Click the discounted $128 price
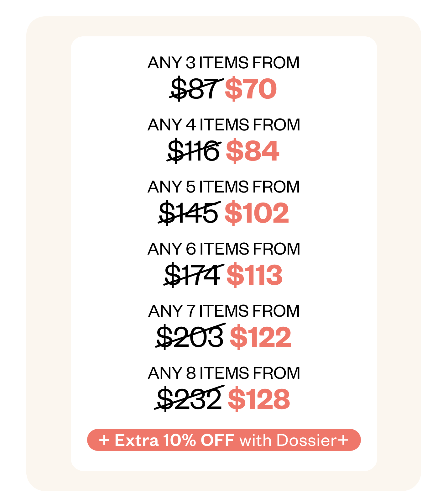 [x=259, y=399]
